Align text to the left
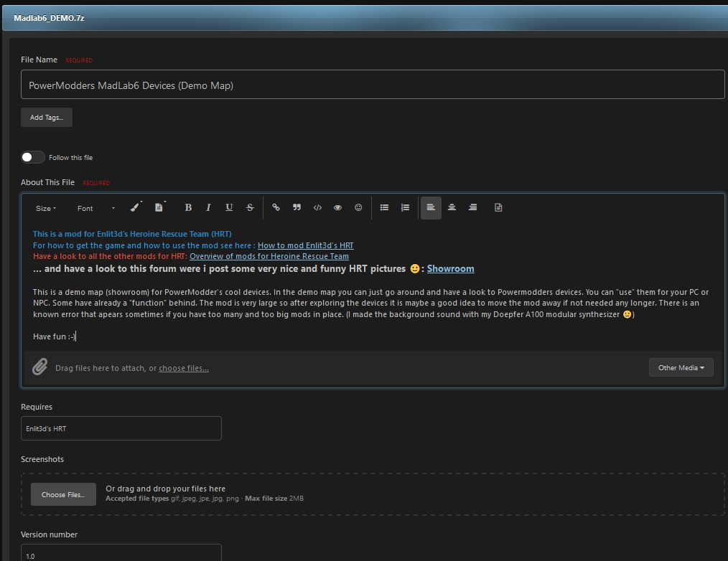The height and width of the screenshot is (561, 728). click(x=431, y=207)
